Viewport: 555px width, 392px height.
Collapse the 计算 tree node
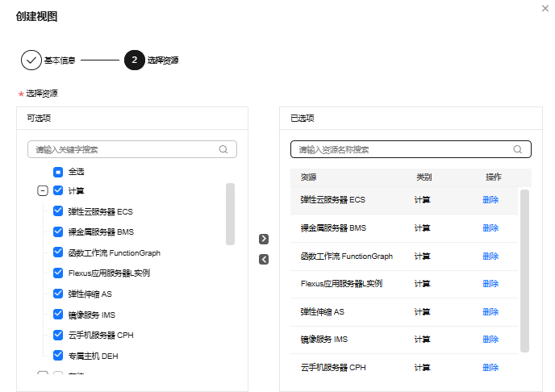(43, 191)
